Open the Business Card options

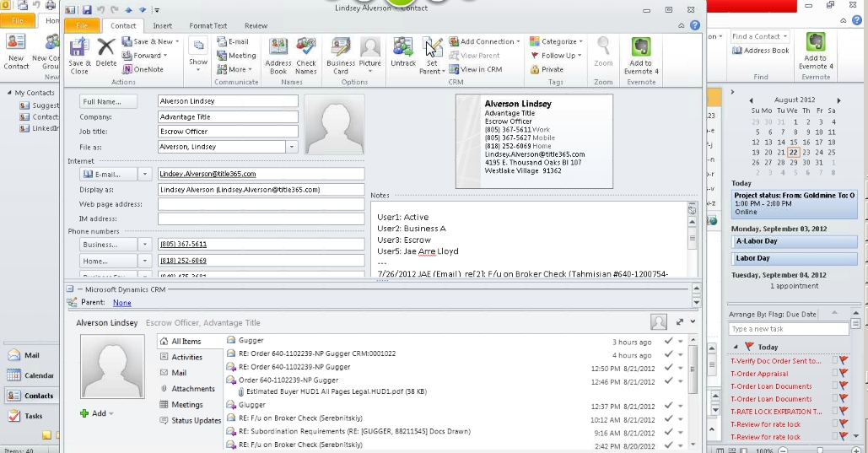[x=341, y=54]
